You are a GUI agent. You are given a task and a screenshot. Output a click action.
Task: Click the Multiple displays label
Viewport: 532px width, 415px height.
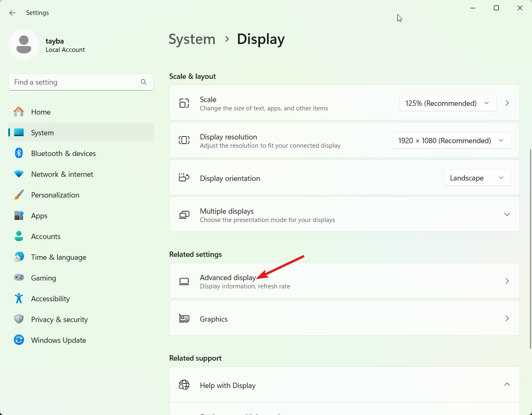point(226,211)
